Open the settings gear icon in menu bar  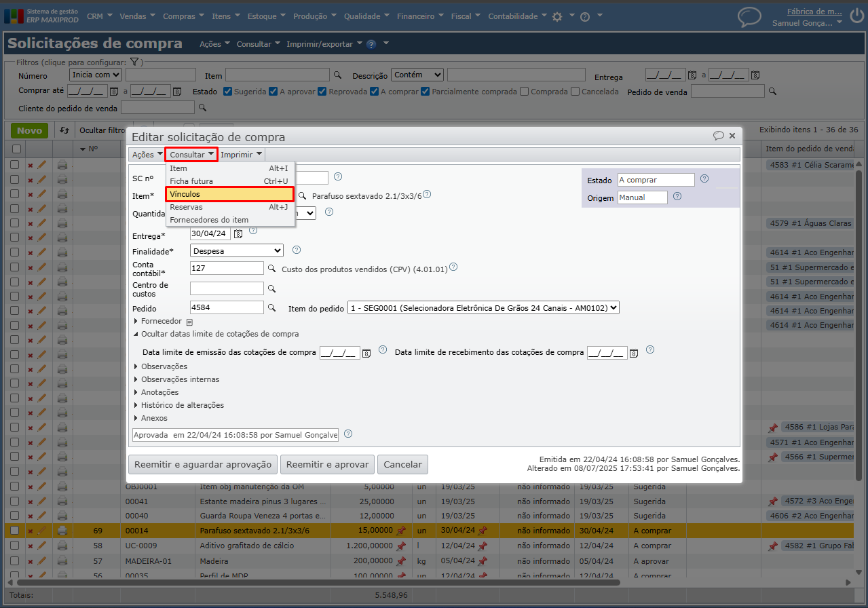pos(557,17)
